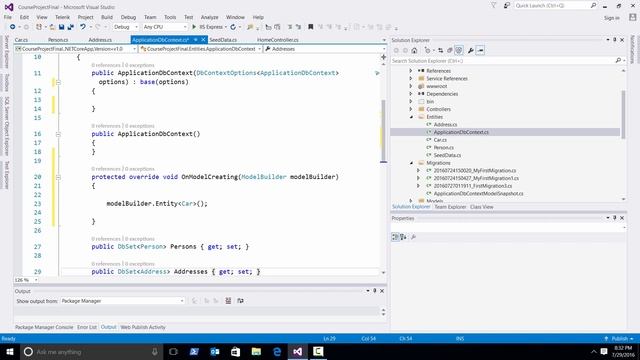This screenshot has height=360, width=640.
Task: Expand the wwwroot node
Action: click(411, 87)
